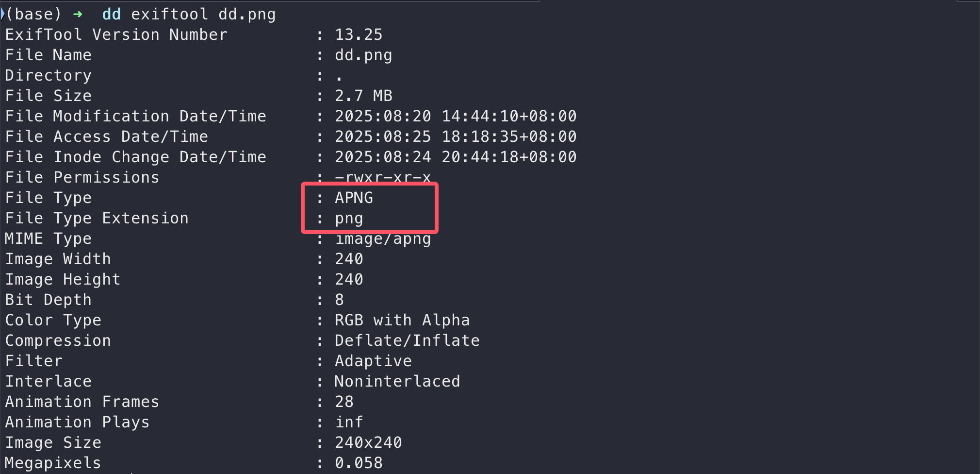Click the 'exiftool dd.png' command text
This screenshot has width=980, height=474.
click(203, 15)
